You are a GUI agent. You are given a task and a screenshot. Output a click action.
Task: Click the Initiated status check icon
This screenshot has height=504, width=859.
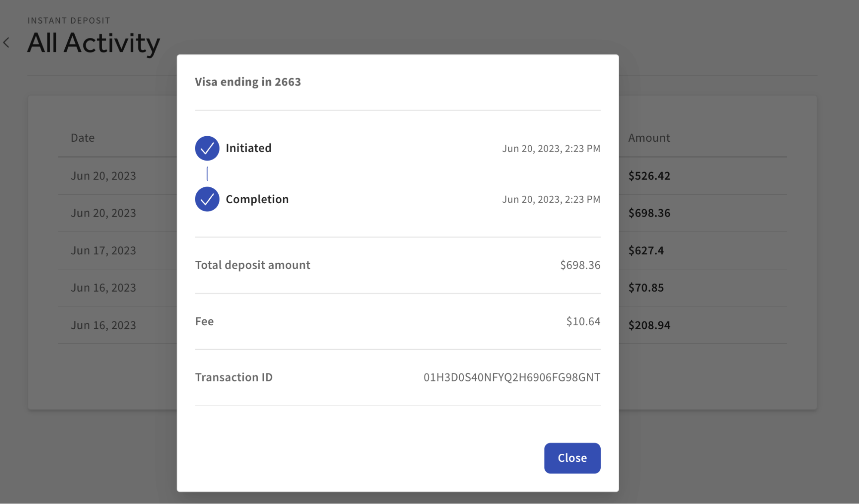[207, 148]
